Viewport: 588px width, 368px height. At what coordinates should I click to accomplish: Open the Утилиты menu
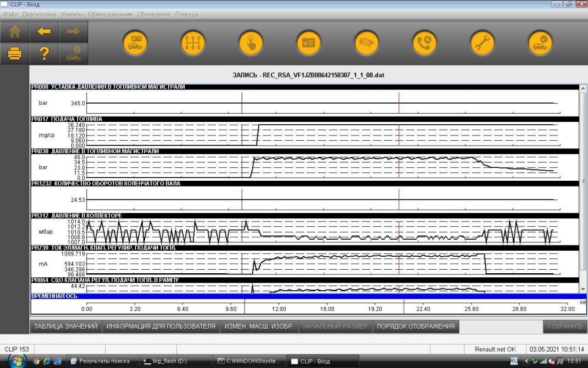(72, 14)
